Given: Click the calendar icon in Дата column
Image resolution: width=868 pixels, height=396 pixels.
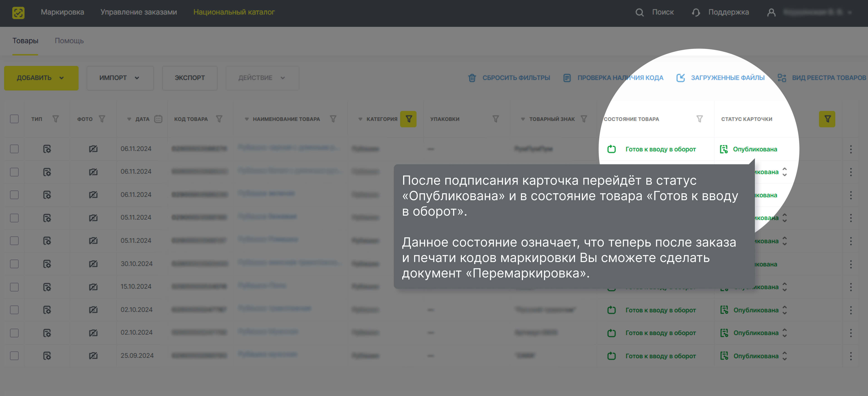Looking at the screenshot, I should 158,119.
